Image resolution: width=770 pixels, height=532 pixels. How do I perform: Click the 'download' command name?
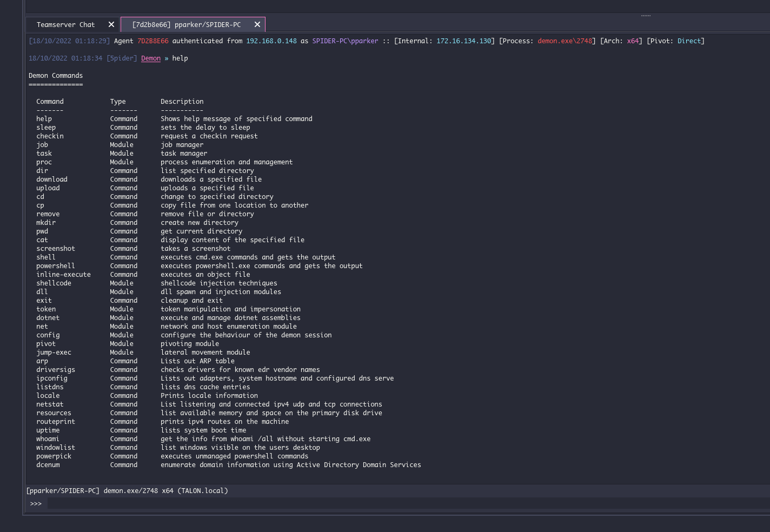tap(52, 179)
